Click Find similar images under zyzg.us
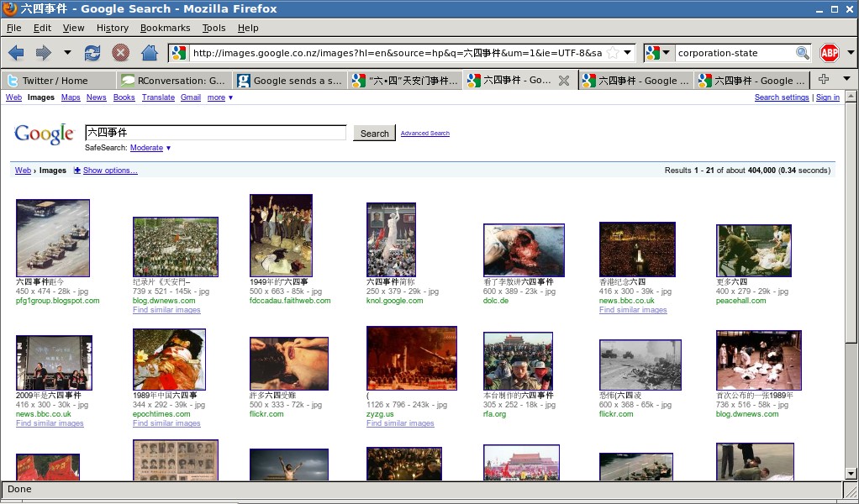Screen dimensions: 859x504 tap(400, 423)
